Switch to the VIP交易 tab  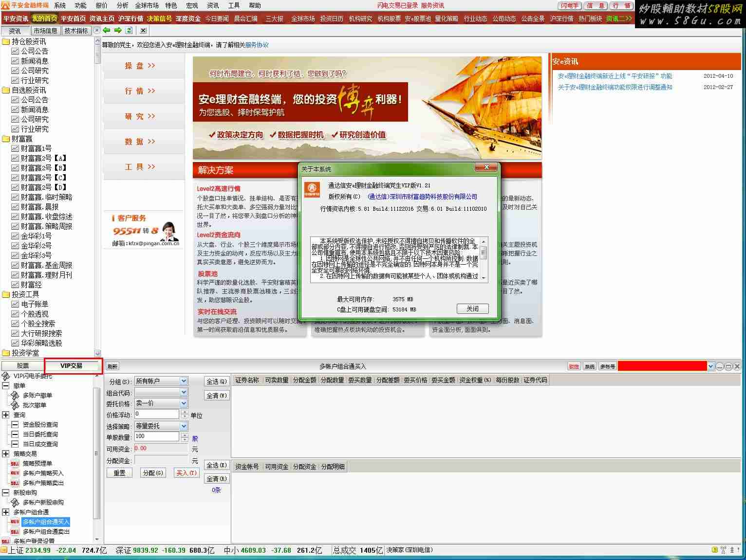[x=71, y=365]
